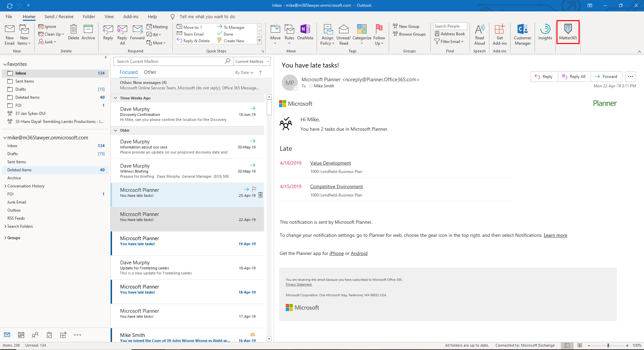644x350 pixels.
Task: Start Read Aloud speech
Action: coord(480,34)
